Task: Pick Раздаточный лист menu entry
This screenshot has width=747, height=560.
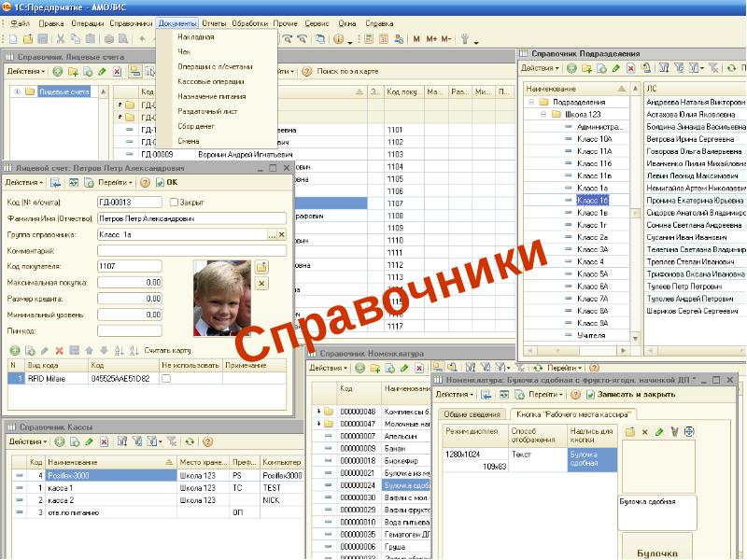Action: [x=207, y=111]
